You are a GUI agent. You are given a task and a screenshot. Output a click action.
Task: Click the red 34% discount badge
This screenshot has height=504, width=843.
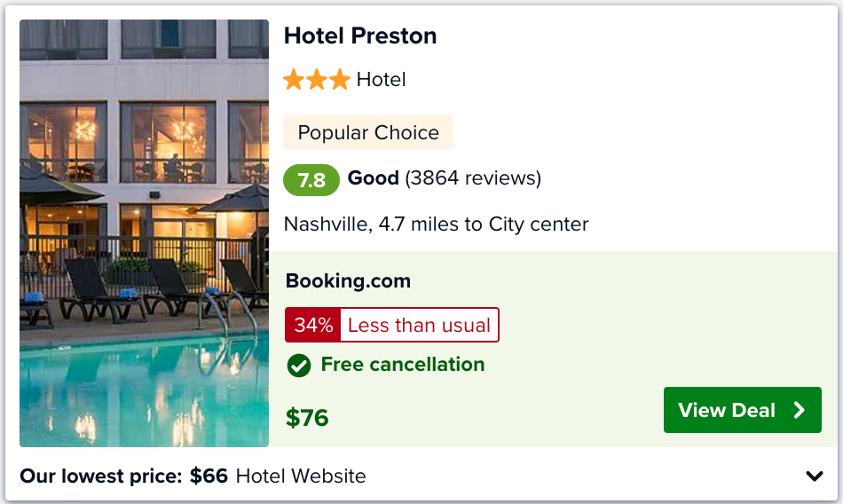pyautogui.click(x=313, y=325)
